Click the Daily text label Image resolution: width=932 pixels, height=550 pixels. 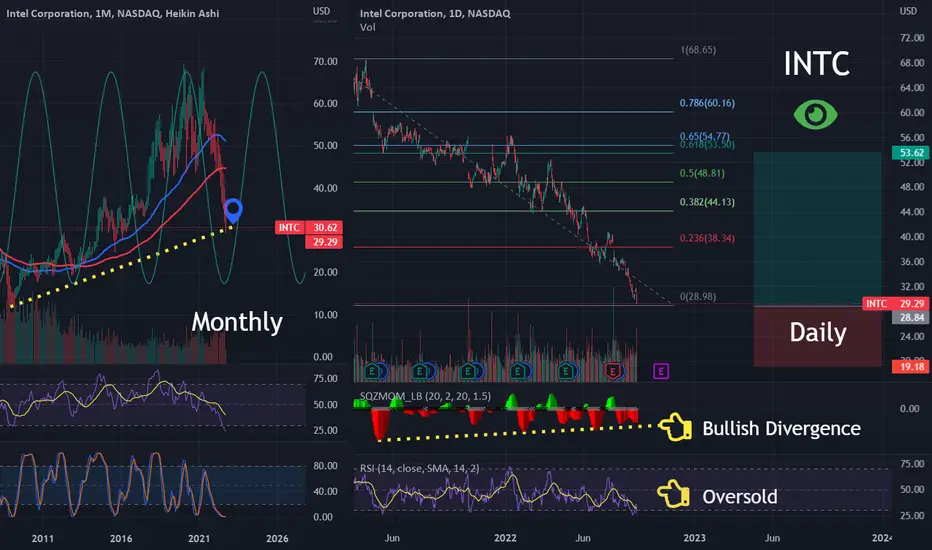(x=817, y=332)
